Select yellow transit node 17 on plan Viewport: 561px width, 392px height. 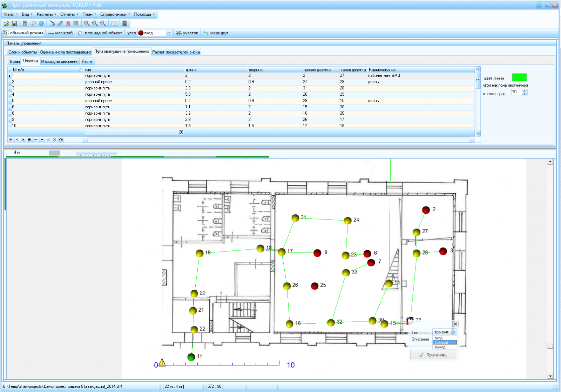click(282, 252)
